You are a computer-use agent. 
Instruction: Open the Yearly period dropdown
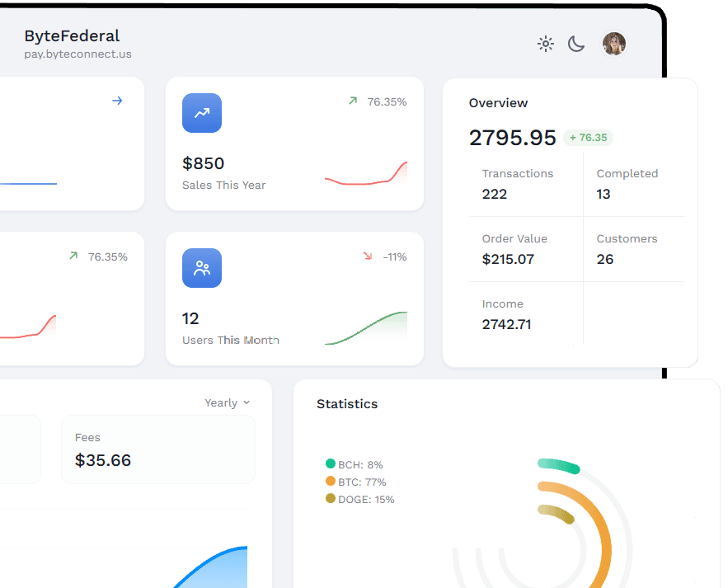click(228, 402)
